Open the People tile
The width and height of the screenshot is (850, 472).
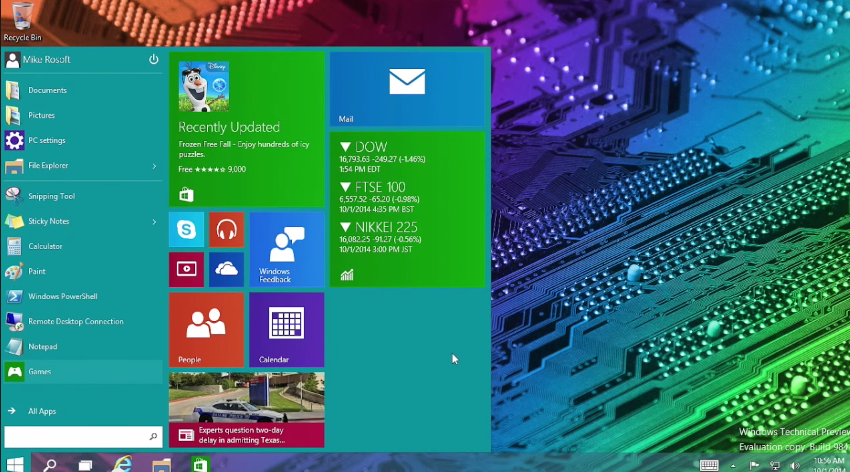[206, 329]
